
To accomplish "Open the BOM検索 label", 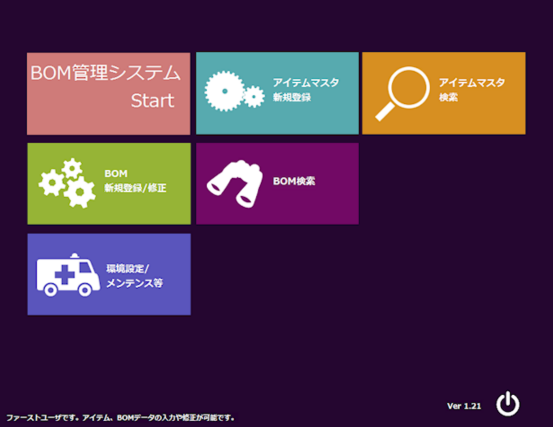I will [294, 181].
